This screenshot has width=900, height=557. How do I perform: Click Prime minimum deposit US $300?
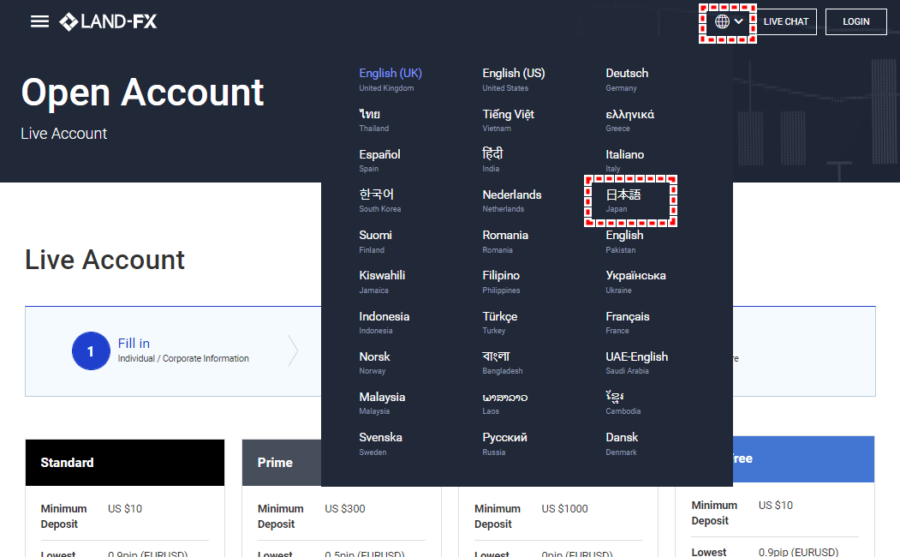click(344, 509)
